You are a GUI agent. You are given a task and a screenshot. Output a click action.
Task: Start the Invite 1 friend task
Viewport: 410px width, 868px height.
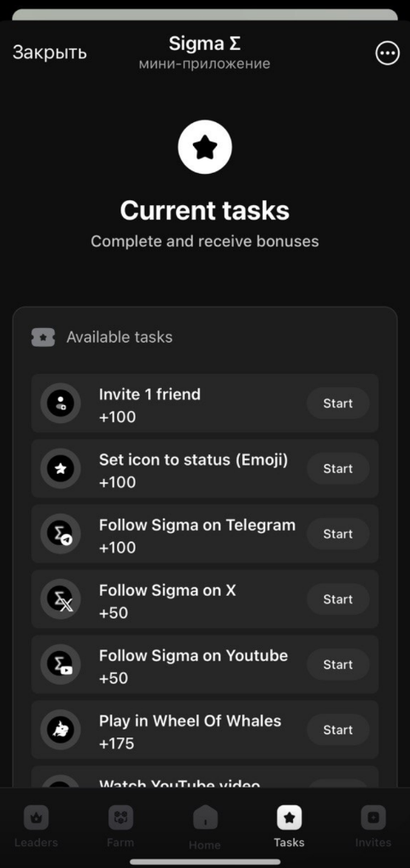(338, 403)
